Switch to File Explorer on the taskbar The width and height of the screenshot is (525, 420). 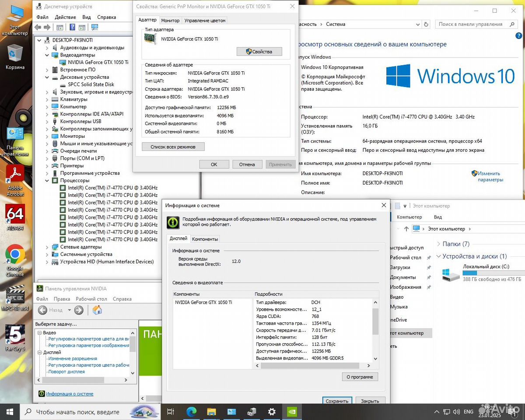tap(211, 412)
